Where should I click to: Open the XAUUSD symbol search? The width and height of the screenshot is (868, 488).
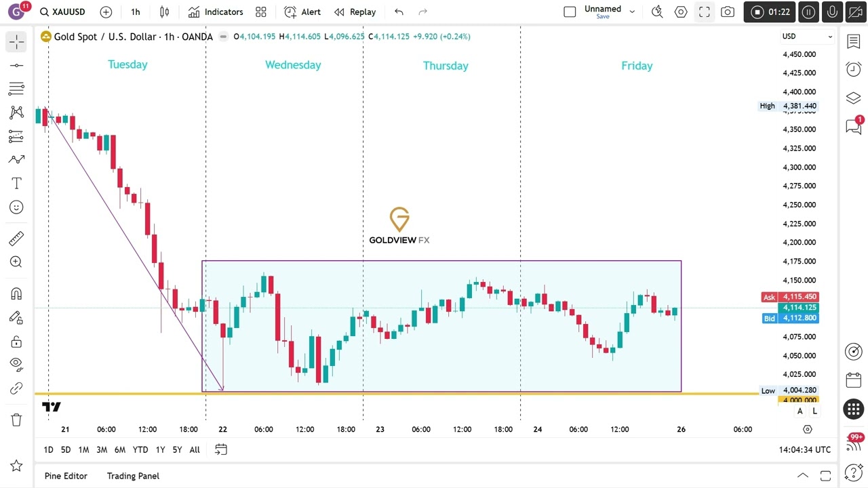coord(62,12)
